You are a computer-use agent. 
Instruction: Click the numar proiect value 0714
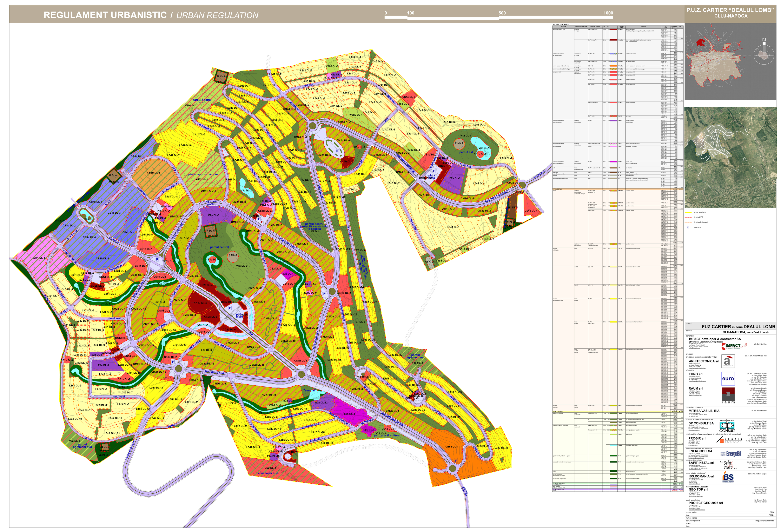click(772, 512)
